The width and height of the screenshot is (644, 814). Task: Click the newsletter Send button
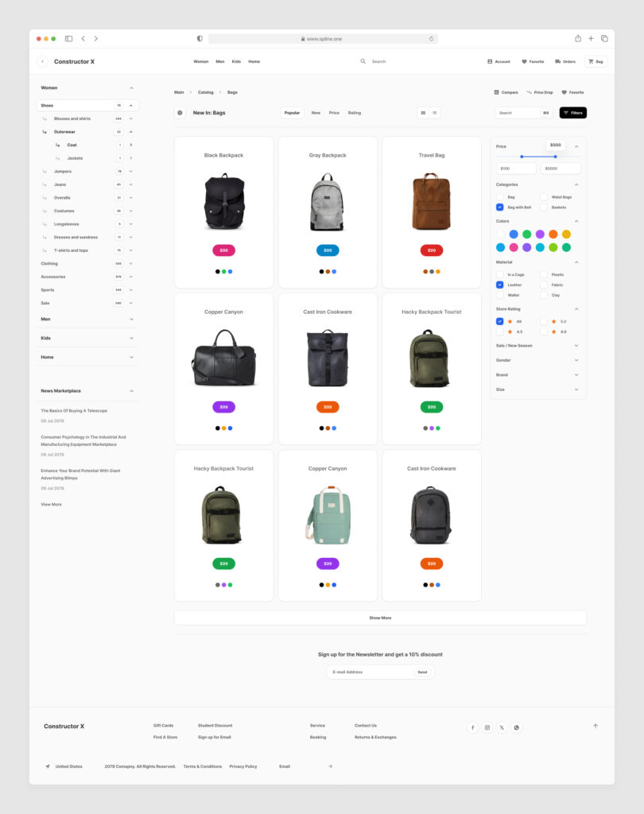coord(423,673)
